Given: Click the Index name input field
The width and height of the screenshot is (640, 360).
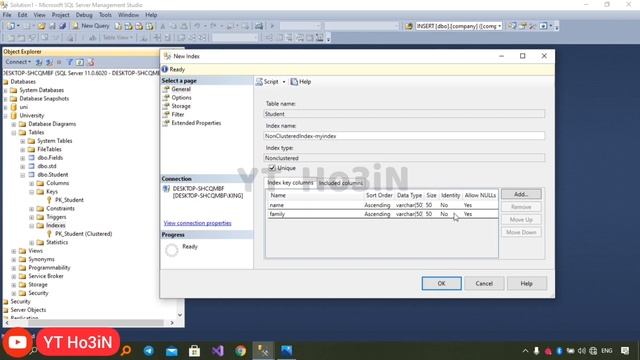Looking at the screenshot, I should [404, 136].
